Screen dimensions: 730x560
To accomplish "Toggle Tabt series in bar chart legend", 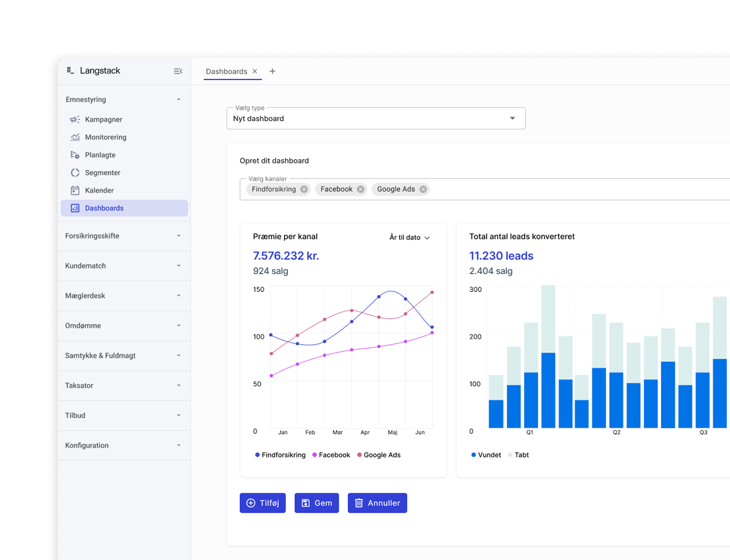I will (519, 455).
